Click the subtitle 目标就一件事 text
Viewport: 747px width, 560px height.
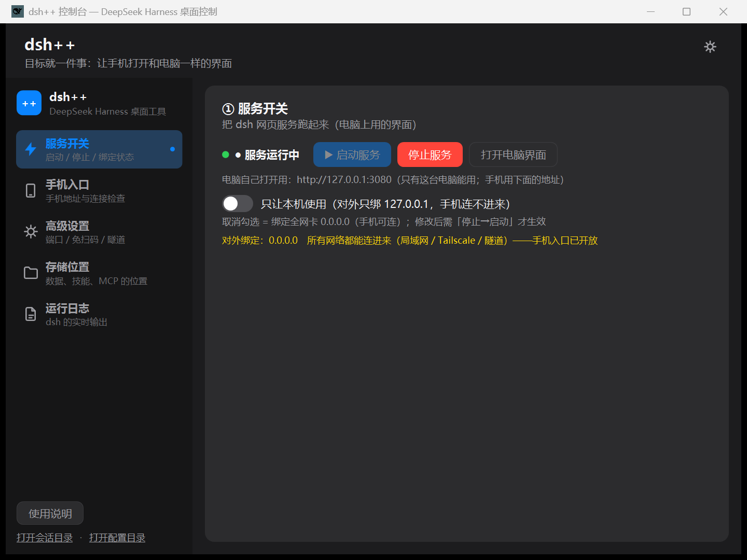coord(128,63)
